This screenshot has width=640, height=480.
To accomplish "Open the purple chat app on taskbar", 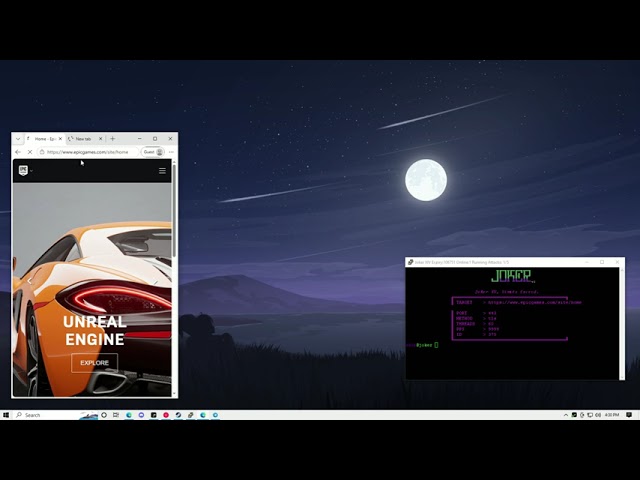I will tap(141, 415).
